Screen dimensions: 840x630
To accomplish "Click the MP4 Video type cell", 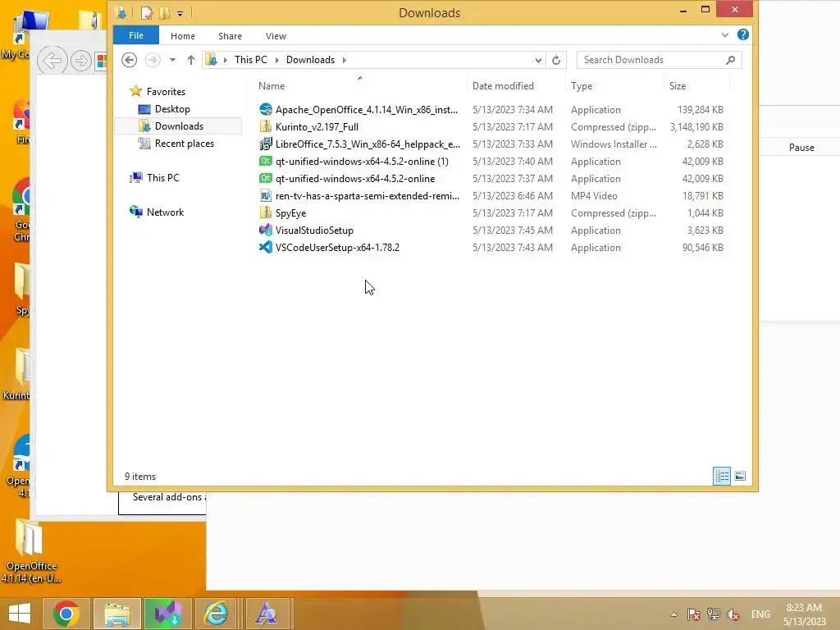I will coord(594,196).
